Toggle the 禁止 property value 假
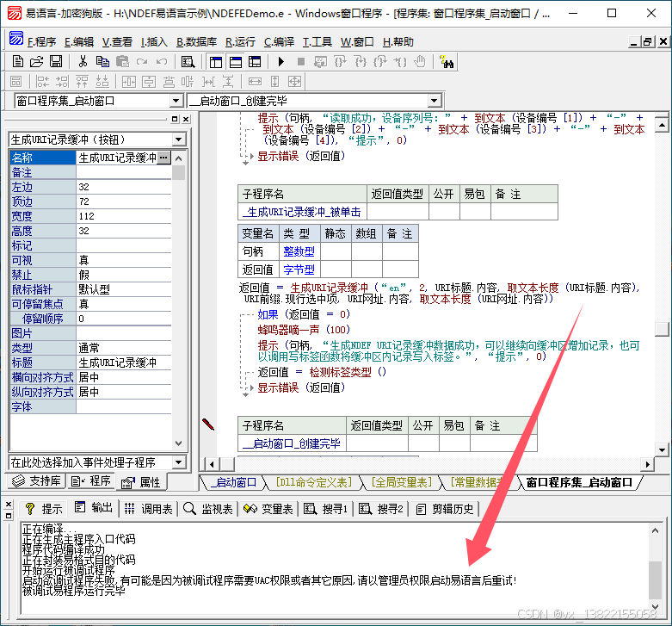Screen dimensions: 672x626 (x=124, y=275)
